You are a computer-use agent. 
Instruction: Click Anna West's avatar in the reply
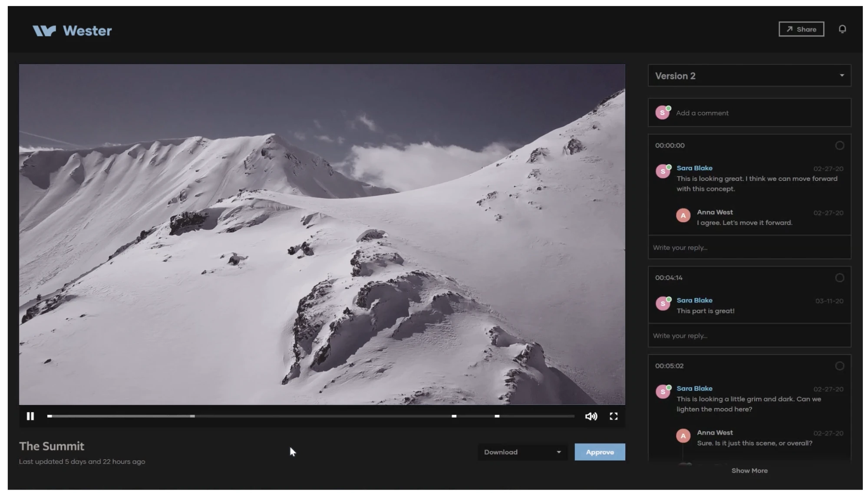click(683, 215)
